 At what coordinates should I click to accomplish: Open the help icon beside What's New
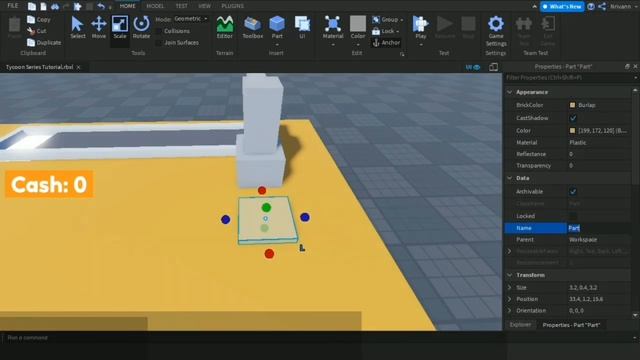[x=591, y=7]
